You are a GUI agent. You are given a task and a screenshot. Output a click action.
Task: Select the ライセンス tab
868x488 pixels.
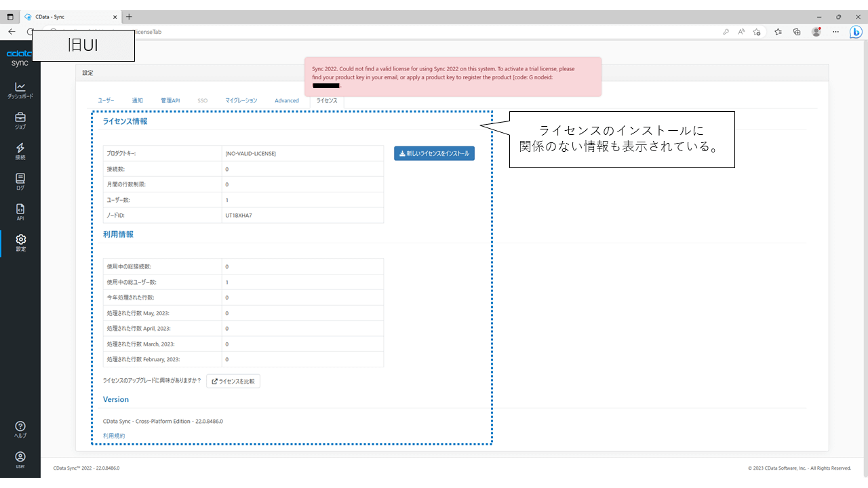tap(326, 100)
